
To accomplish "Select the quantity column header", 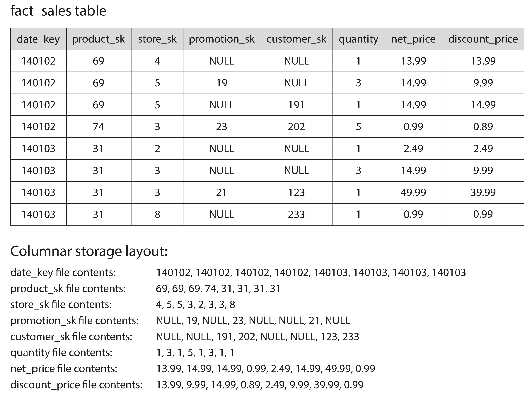I will coord(358,39).
